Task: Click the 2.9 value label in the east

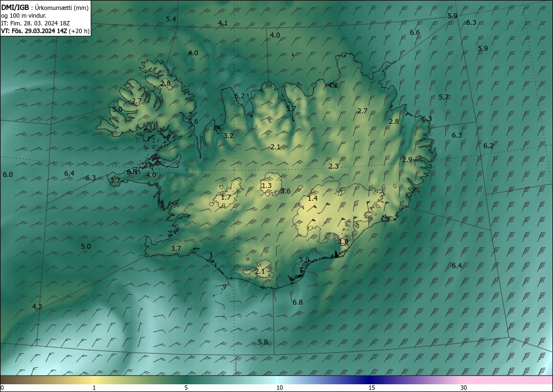Action: [x=407, y=160]
